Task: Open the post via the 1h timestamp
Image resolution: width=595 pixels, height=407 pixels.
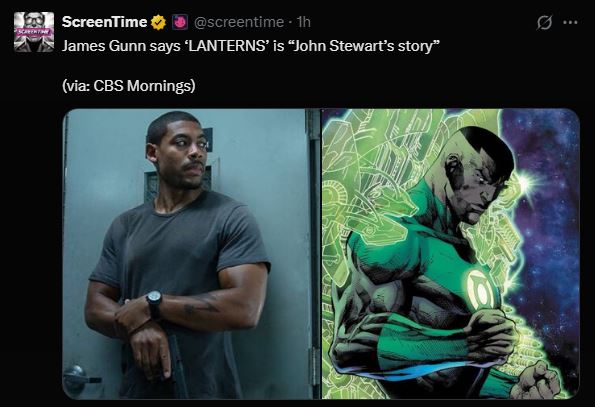Action: (x=303, y=22)
